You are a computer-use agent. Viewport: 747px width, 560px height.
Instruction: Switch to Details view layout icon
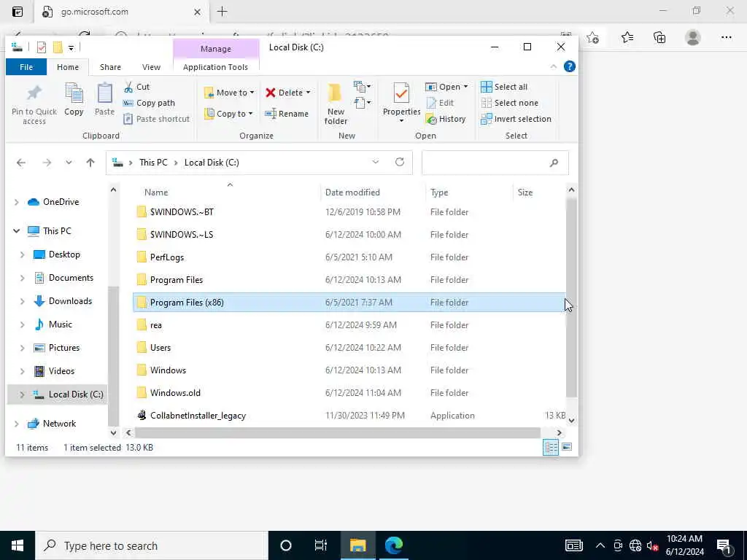click(x=551, y=447)
